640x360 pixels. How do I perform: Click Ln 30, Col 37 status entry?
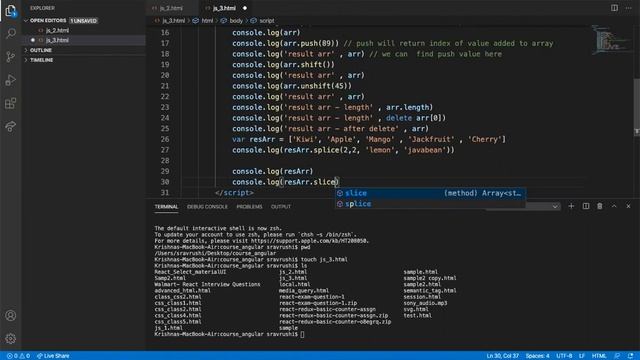(502, 356)
